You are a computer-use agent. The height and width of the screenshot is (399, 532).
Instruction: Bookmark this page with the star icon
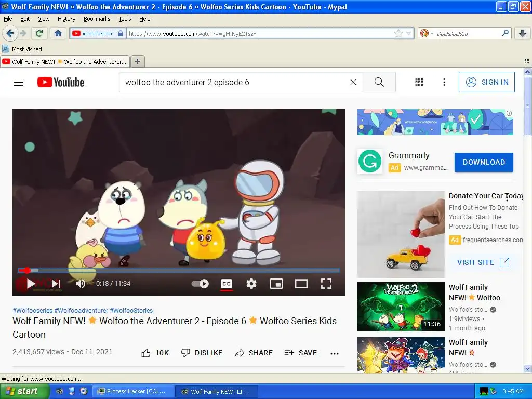point(398,33)
